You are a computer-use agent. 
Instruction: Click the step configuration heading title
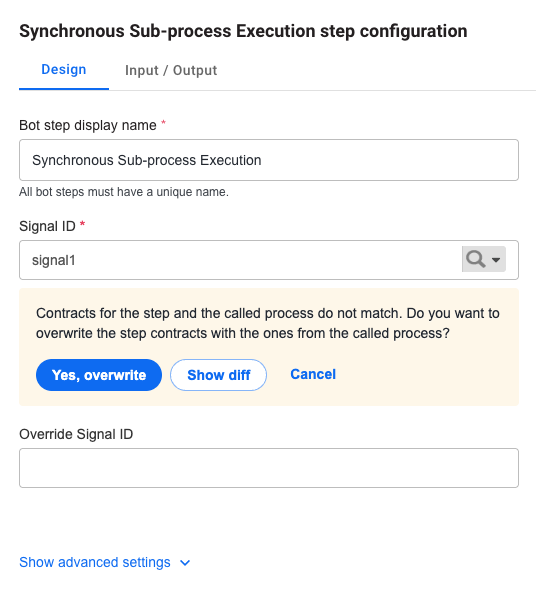pyautogui.click(x=243, y=31)
